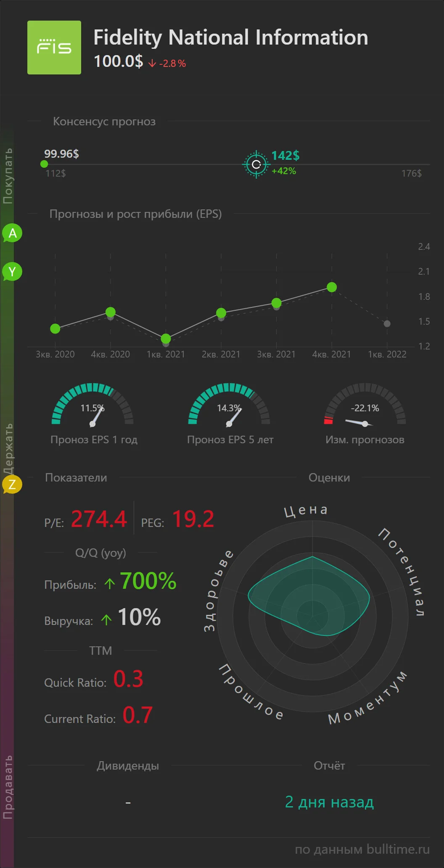Click the P/E value 274.4
The height and width of the screenshot is (868, 444).
(x=99, y=519)
